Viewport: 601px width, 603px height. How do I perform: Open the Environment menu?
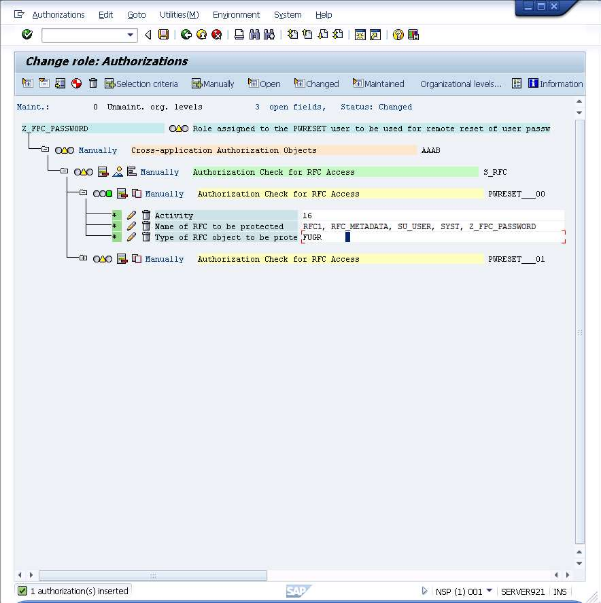click(x=236, y=15)
